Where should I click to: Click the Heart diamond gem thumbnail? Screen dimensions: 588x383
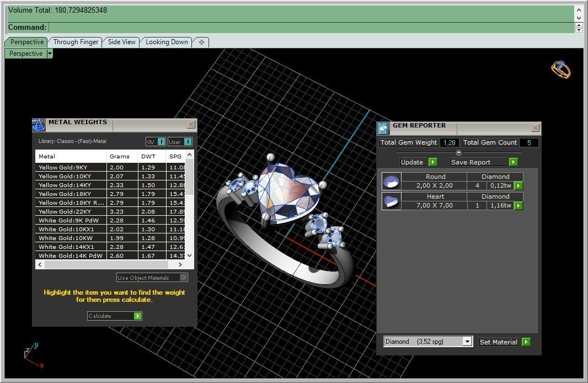pyautogui.click(x=392, y=201)
